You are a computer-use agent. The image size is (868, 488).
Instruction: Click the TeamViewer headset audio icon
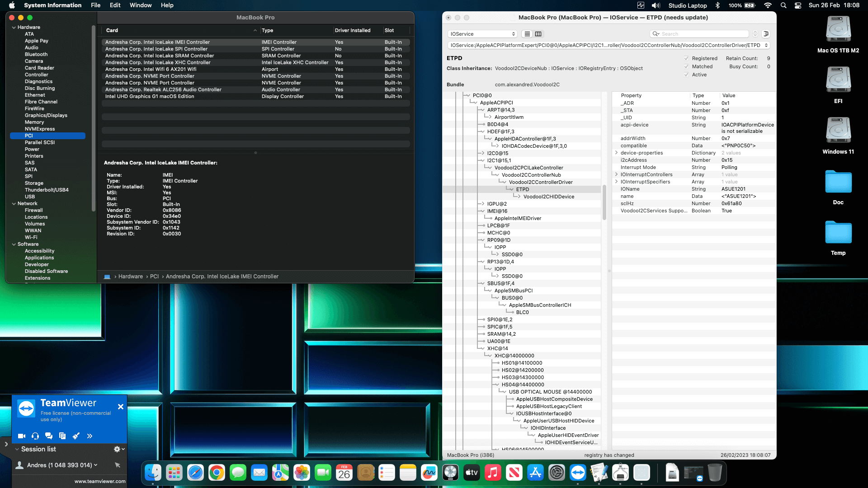click(35, 436)
